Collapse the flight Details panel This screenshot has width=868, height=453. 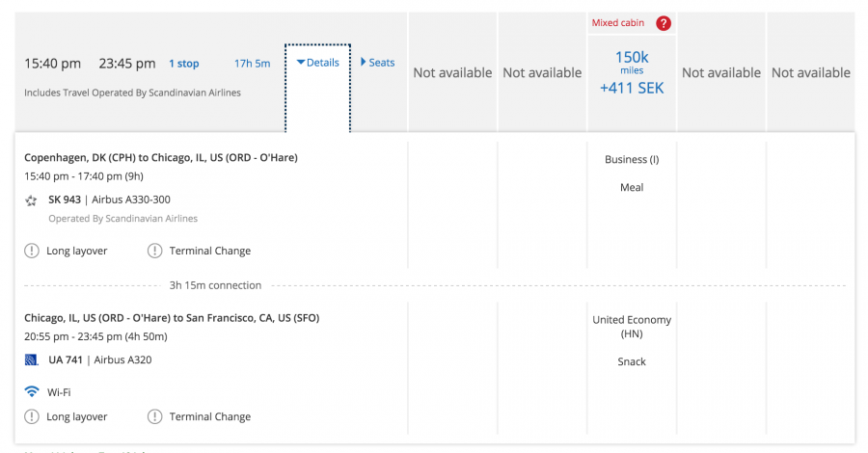pos(317,63)
